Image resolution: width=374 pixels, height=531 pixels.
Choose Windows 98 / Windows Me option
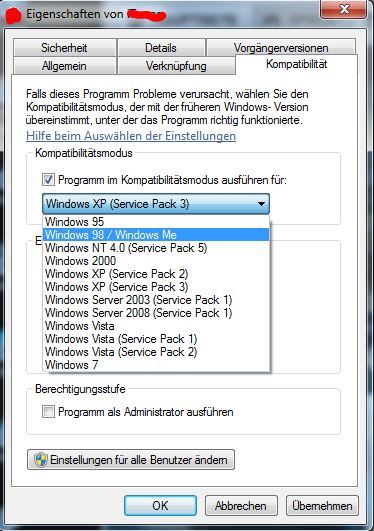pyautogui.click(x=156, y=235)
